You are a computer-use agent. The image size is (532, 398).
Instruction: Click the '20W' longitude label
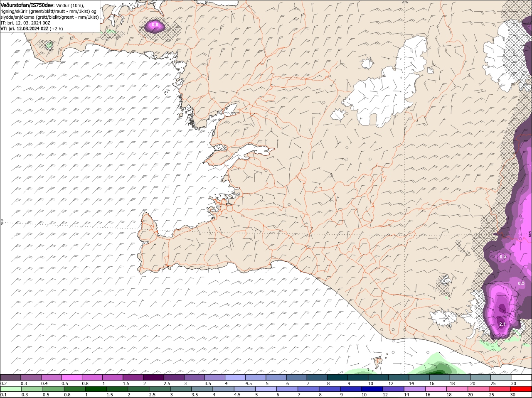coord(405,2)
